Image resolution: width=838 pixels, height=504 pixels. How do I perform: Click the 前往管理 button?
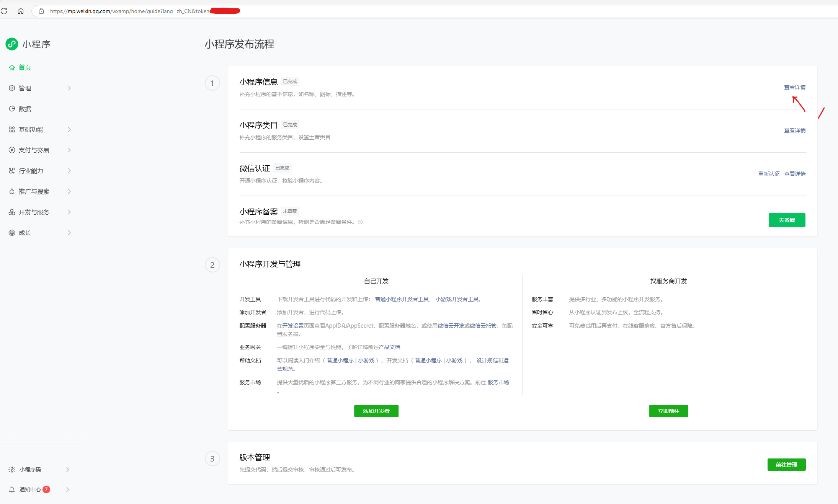tap(787, 465)
